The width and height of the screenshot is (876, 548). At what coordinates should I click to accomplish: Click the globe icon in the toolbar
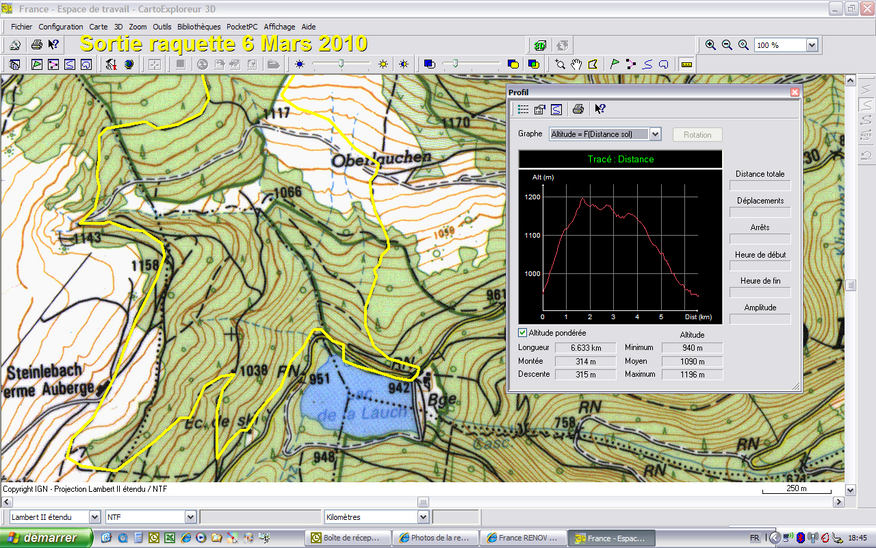[x=129, y=64]
